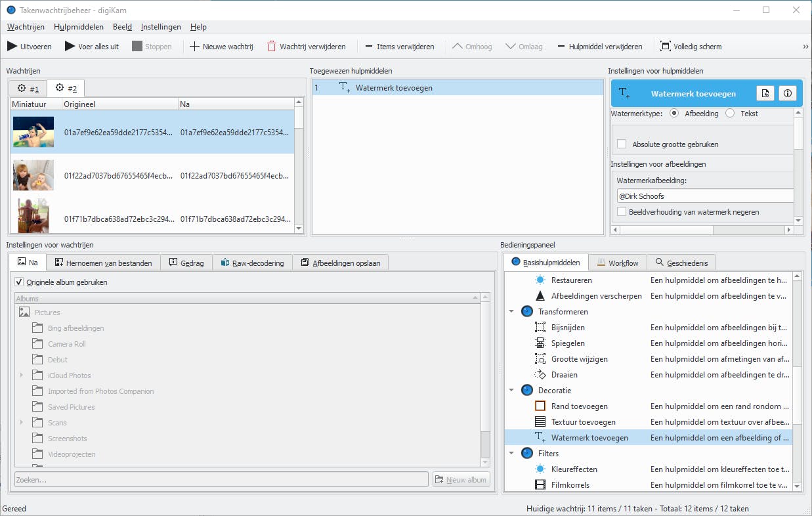The image size is (812, 516).
Task: Click Hulpmiddel verwijderen button
Action: pos(599,47)
